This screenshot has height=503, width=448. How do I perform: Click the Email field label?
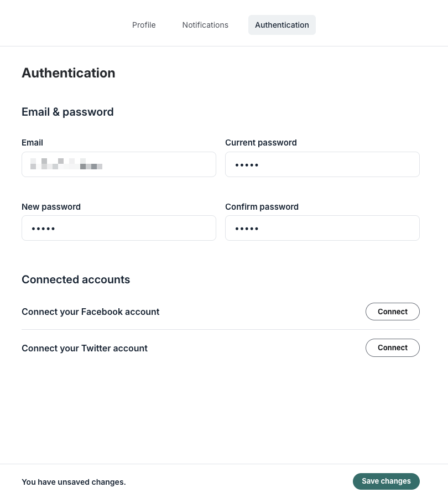pos(32,142)
